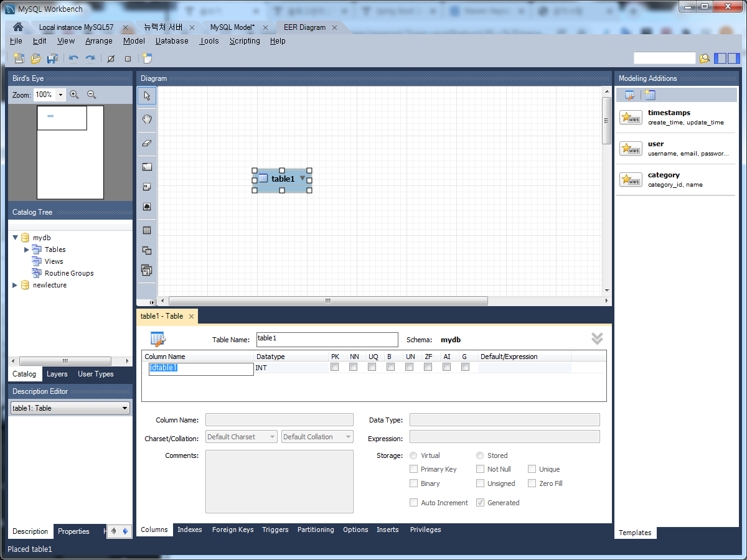Add the category template
This screenshot has height=560, width=747.
[676, 179]
